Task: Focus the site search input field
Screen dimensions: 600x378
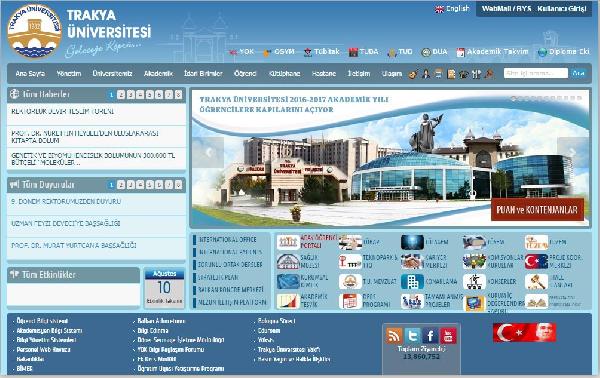Action: tap(535, 73)
